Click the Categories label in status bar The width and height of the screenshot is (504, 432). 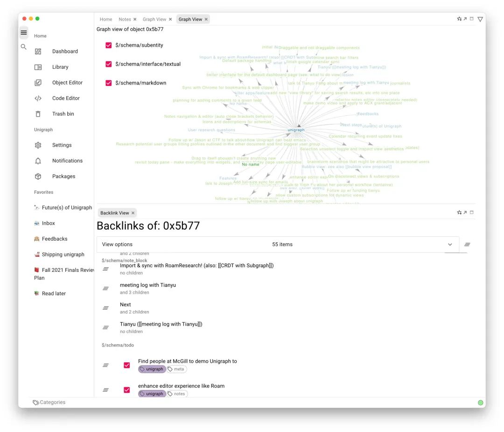(53, 403)
